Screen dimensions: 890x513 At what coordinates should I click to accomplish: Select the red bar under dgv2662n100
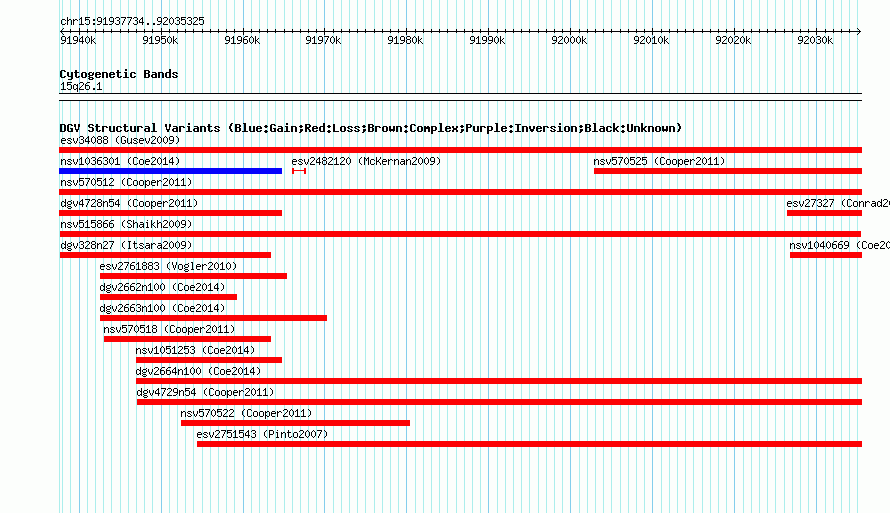(x=168, y=297)
